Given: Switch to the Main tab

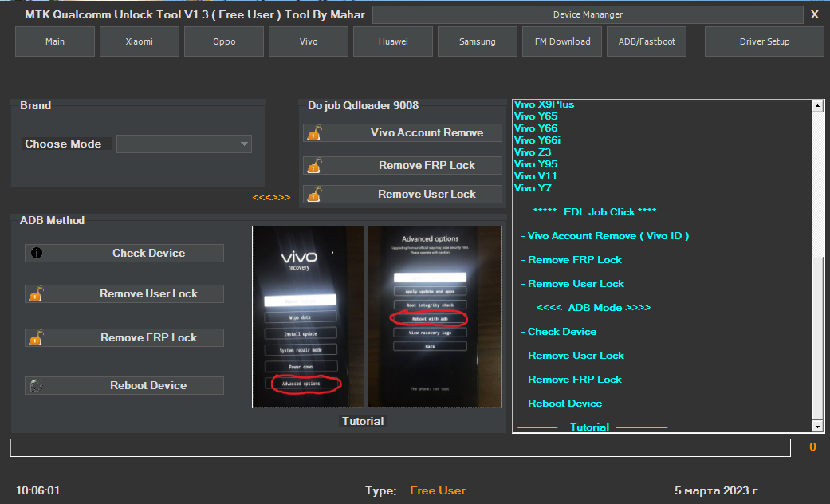Looking at the screenshot, I should pos(55,41).
